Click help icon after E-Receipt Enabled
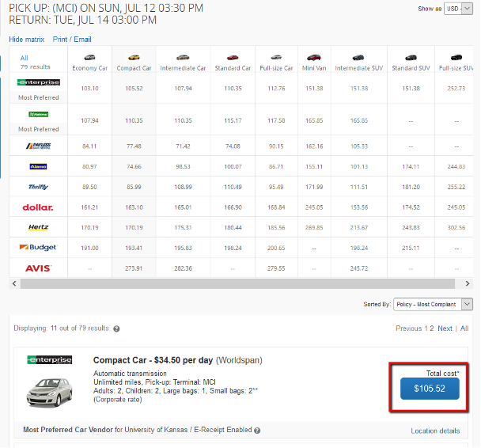This screenshot has width=481, height=448. (x=257, y=431)
